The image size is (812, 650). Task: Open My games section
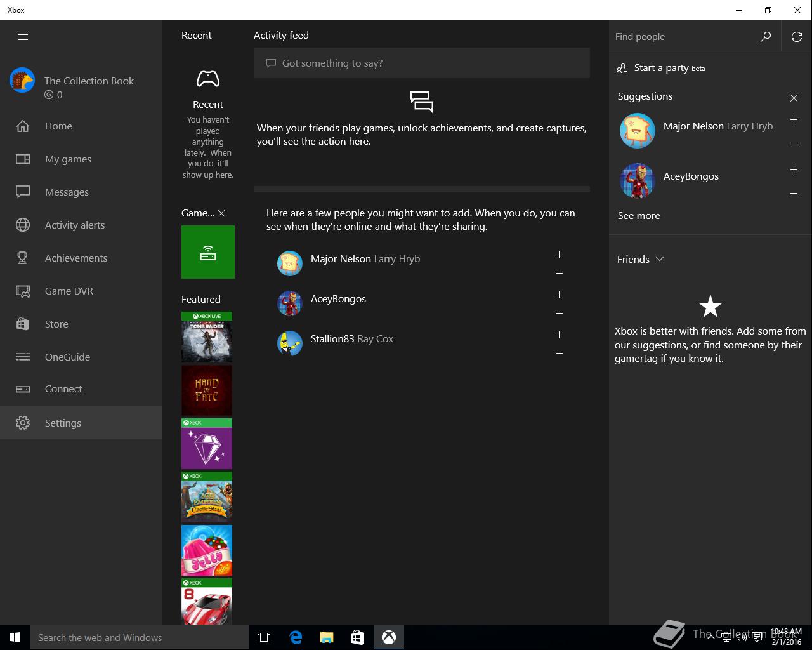81,159
